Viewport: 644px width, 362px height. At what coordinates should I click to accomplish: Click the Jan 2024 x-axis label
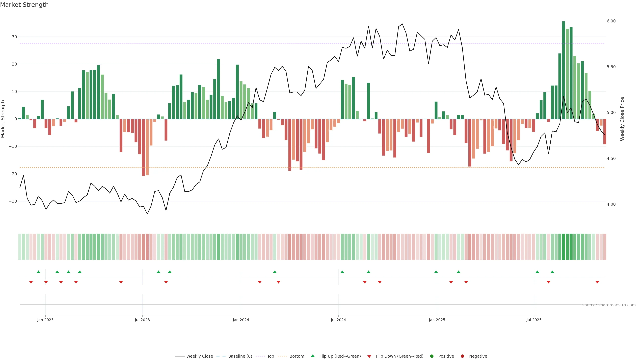241,320
